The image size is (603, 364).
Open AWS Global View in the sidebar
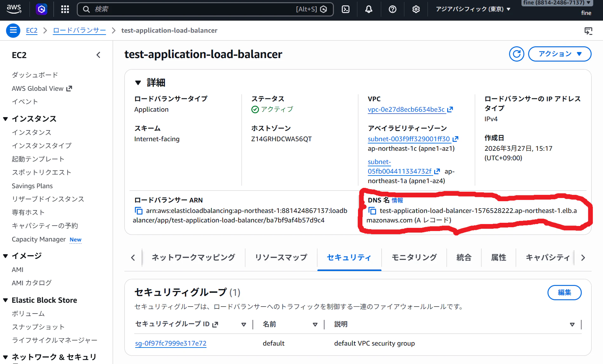tap(42, 89)
